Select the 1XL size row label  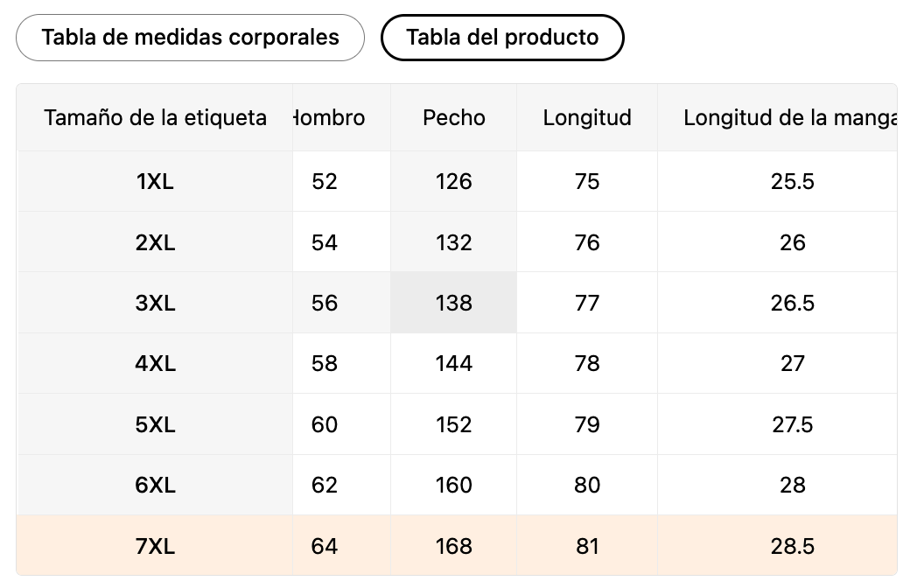pyautogui.click(x=156, y=181)
